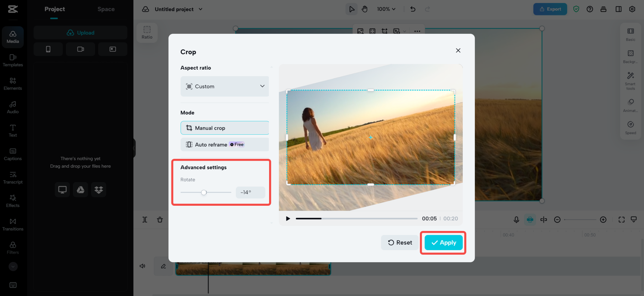
Task: Expand the Untitled project name dropdown
Action: [x=200, y=9]
